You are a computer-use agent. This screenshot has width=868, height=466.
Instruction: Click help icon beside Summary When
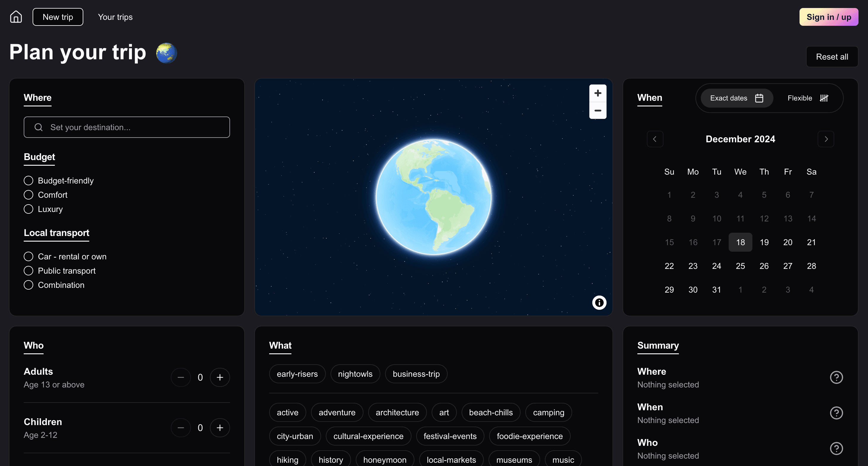click(836, 413)
